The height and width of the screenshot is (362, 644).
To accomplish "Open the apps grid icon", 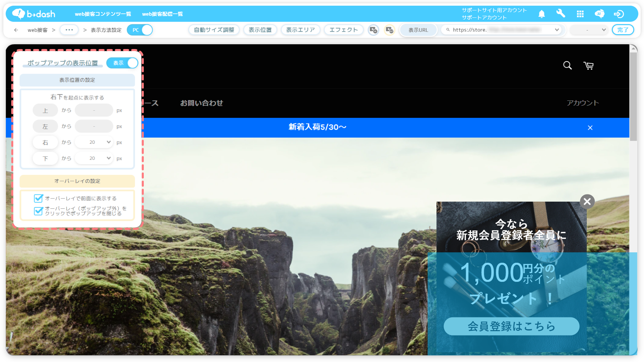I will [x=580, y=14].
